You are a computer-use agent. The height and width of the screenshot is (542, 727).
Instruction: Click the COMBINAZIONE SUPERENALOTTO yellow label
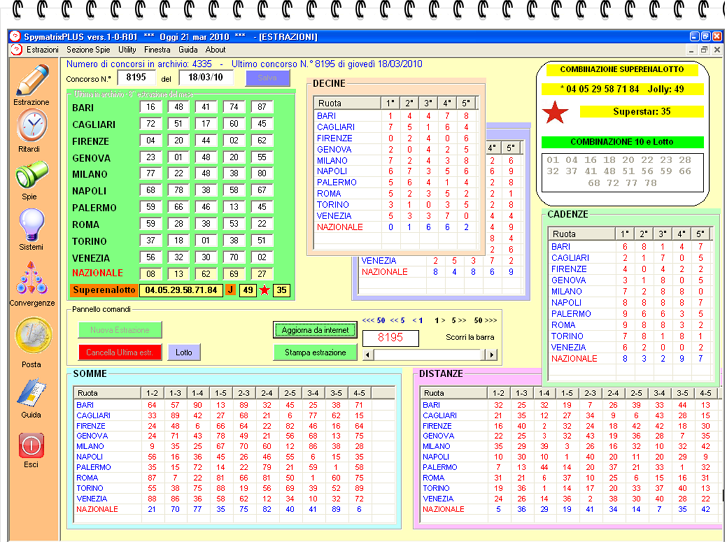pyautogui.click(x=622, y=70)
